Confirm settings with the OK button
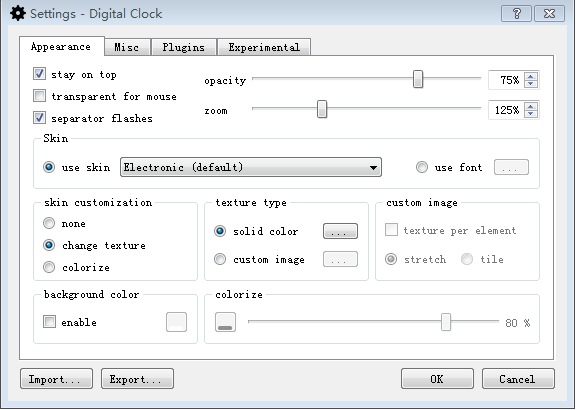The image size is (577, 410). pos(437,379)
